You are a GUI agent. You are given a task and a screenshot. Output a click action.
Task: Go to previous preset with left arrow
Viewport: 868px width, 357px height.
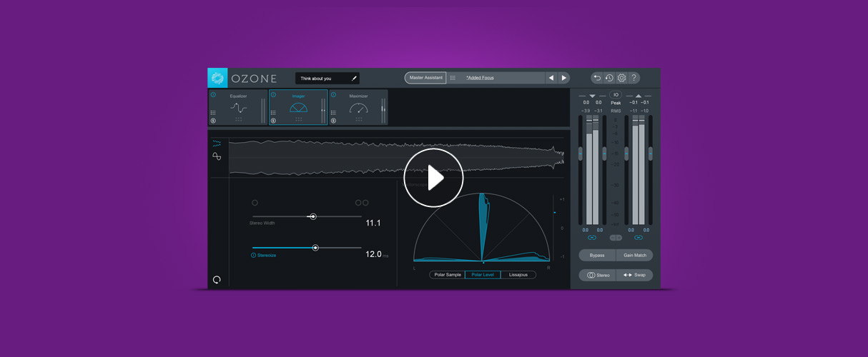click(551, 78)
